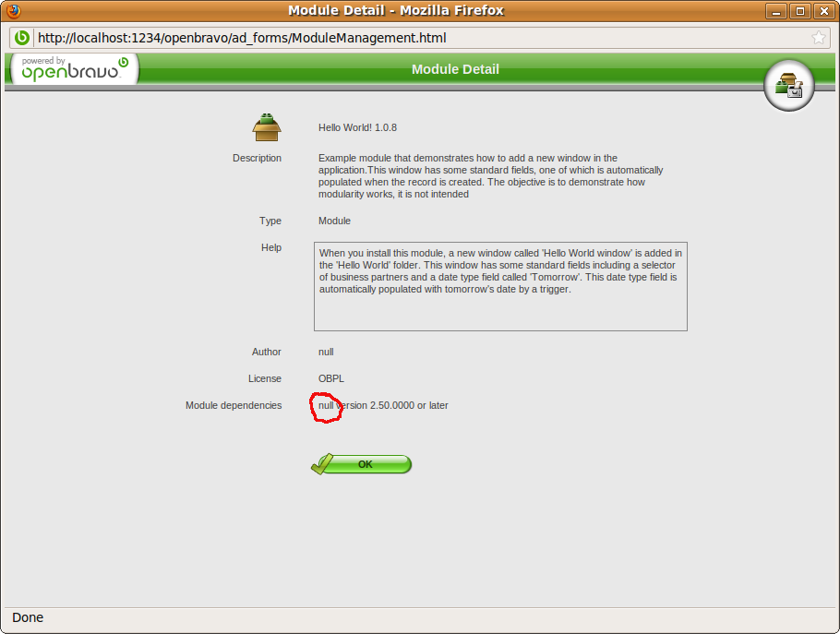Click the green OK button

362,464
